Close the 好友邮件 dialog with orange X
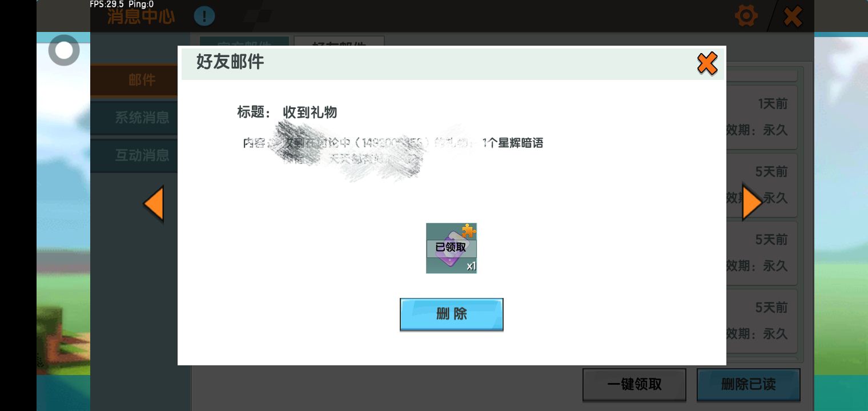Viewport: 868px width, 411px height. 707,63
